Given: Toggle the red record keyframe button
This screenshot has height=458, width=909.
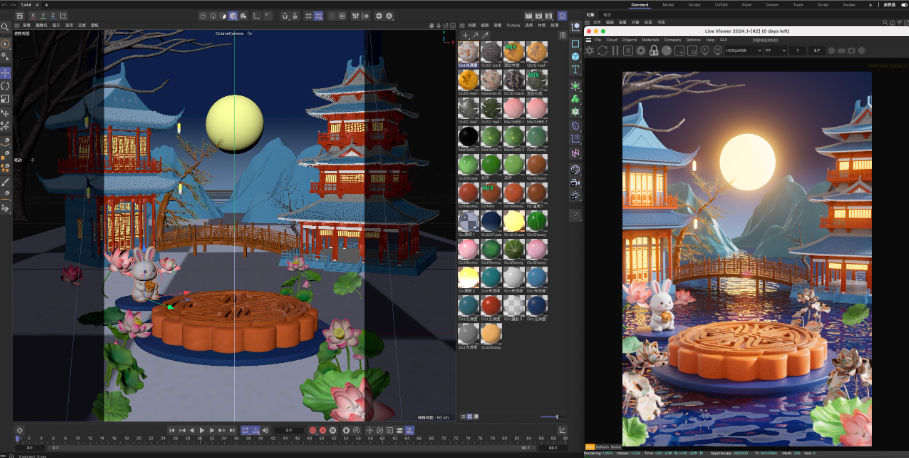Looking at the screenshot, I should (314, 430).
